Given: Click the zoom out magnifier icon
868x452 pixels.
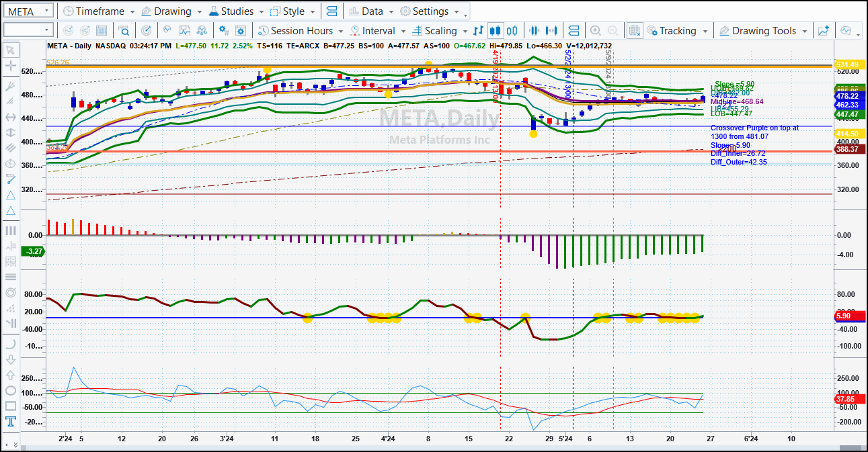Looking at the screenshot, I should click(x=613, y=30).
